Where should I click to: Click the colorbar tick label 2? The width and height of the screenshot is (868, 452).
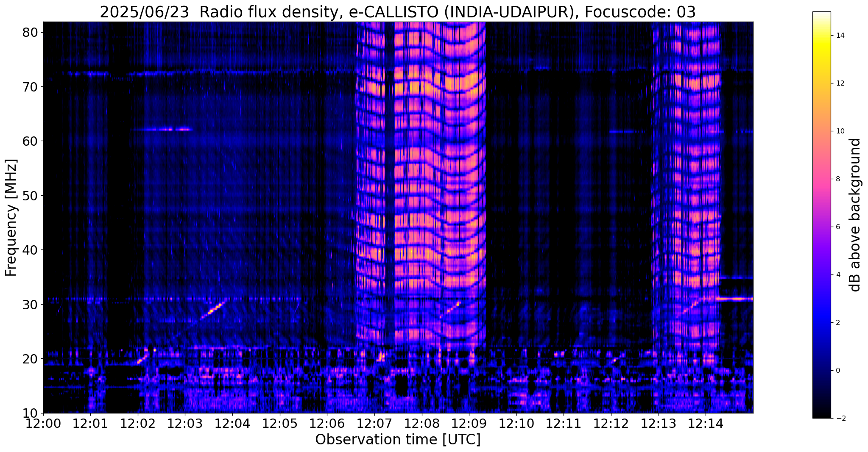(837, 323)
